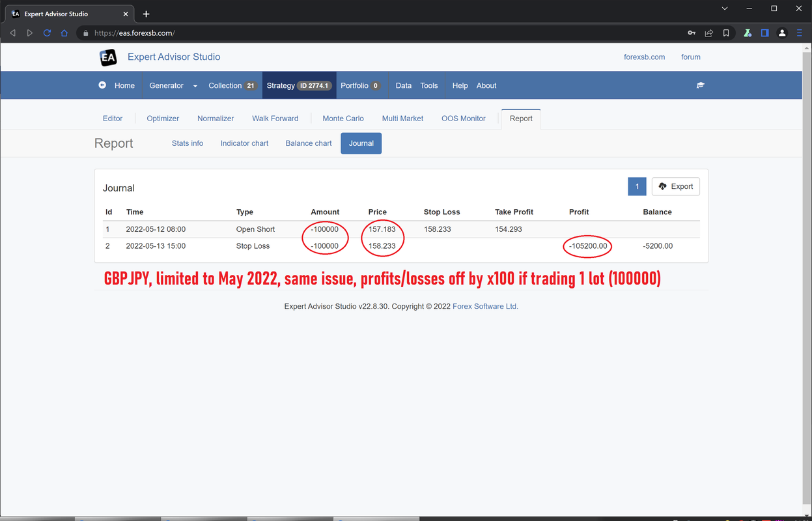812x521 pixels.
Task: Open the forum link
Action: click(691, 57)
